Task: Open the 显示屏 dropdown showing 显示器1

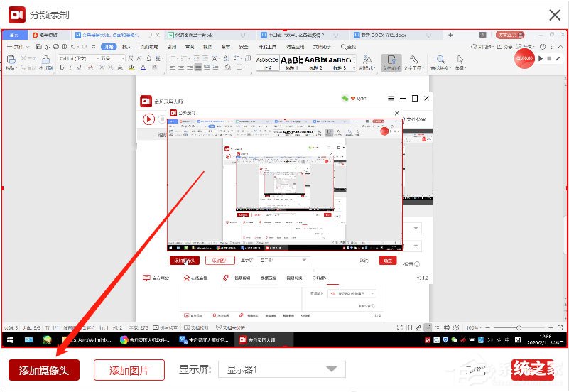Action: click(281, 369)
